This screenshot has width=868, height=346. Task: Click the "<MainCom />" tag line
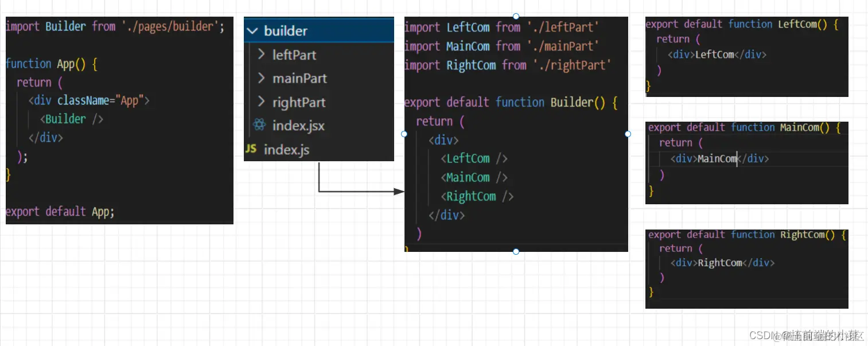pyautogui.click(x=474, y=177)
